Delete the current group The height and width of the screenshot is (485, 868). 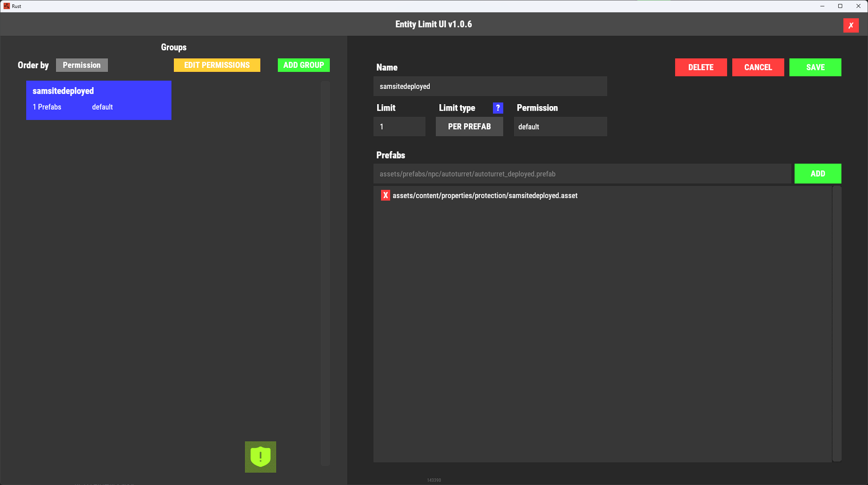(x=701, y=67)
